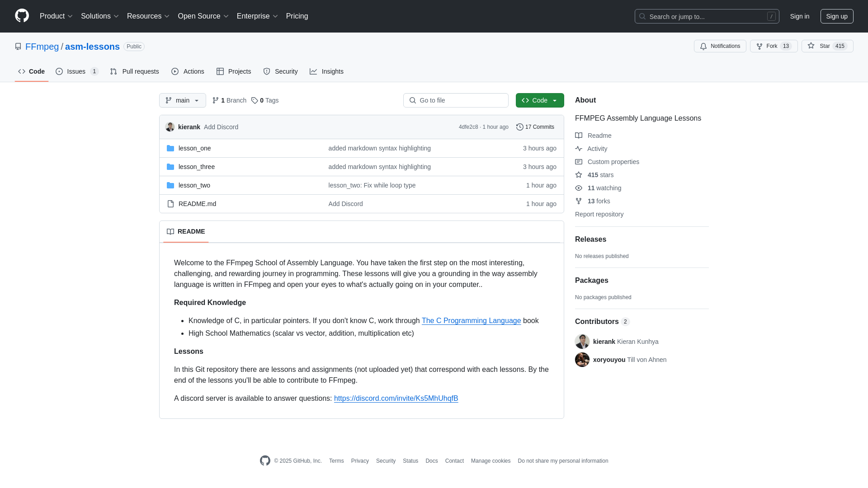Click the fork icon beside 13 forks

click(579, 201)
